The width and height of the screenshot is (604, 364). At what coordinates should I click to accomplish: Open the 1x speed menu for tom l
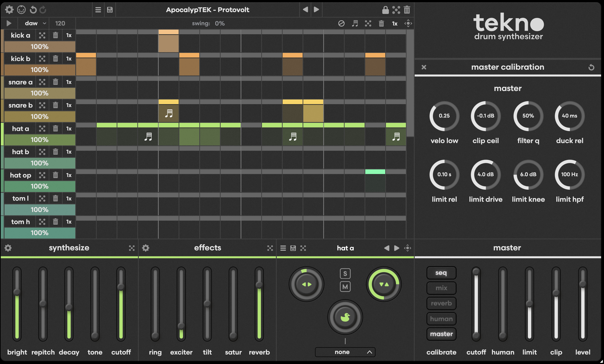click(x=69, y=199)
